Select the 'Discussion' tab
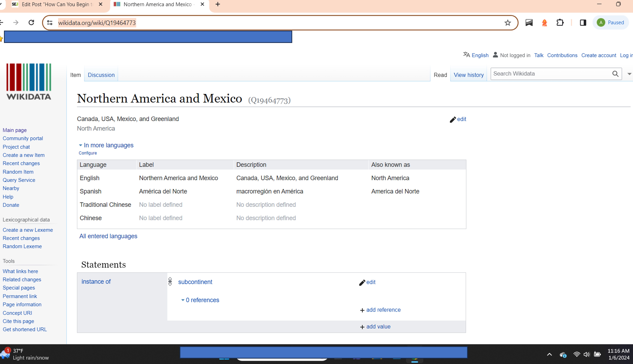The image size is (633, 364). click(101, 75)
